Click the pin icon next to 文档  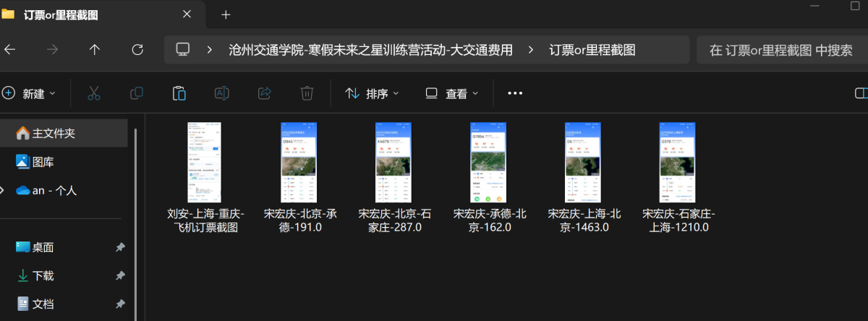point(120,304)
